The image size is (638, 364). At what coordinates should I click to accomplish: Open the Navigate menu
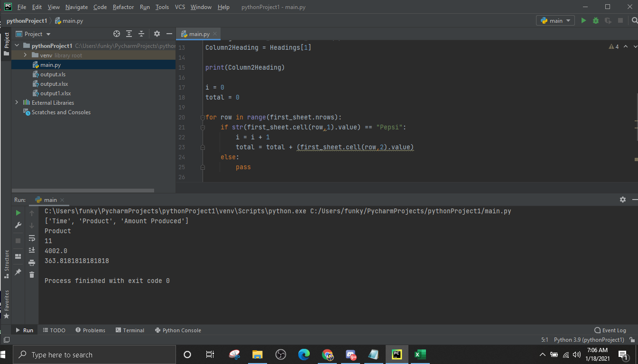pos(76,7)
